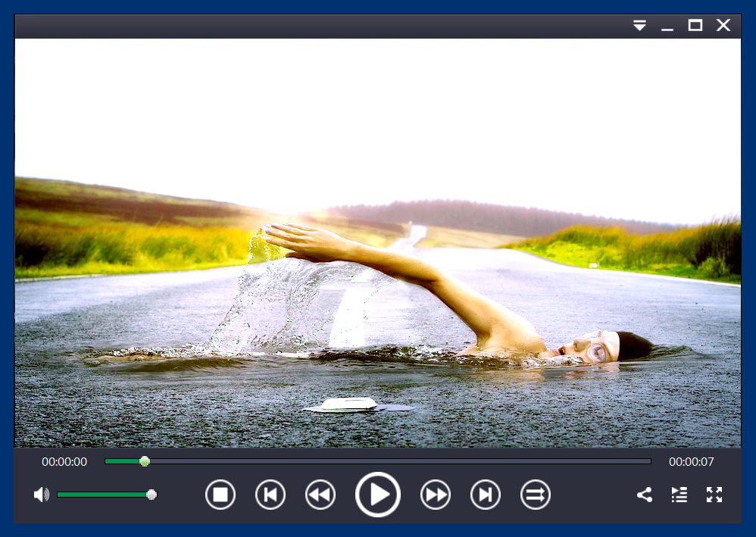
Task: Mute the speaker volume icon
Action: point(41,495)
